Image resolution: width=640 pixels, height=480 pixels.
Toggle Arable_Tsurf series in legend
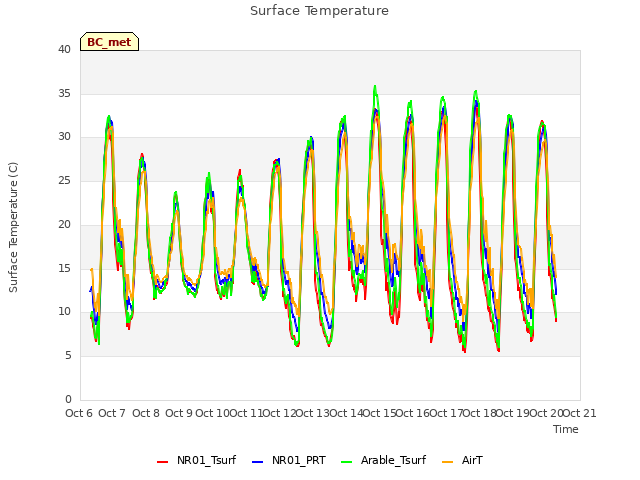point(384,460)
